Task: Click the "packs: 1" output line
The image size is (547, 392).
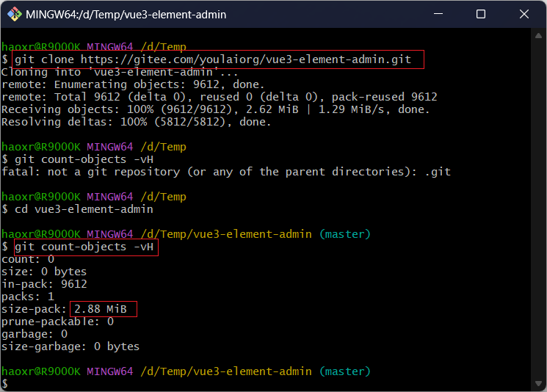Action: pos(28,297)
